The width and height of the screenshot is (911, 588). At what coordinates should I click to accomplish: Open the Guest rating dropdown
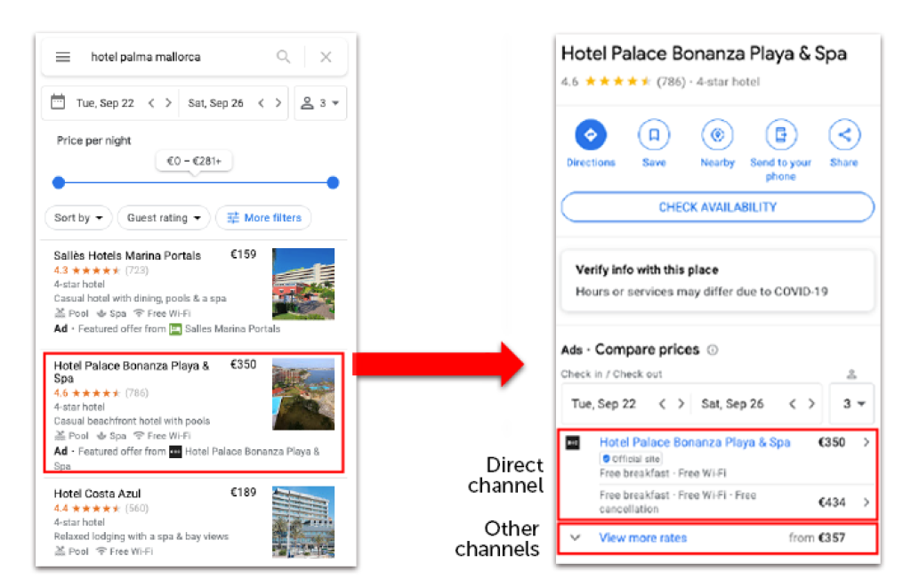point(164,218)
